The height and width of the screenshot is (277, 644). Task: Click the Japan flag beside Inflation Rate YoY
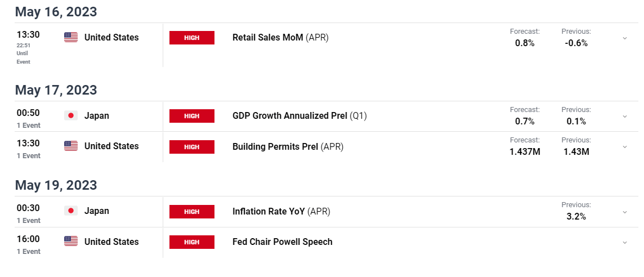point(70,211)
